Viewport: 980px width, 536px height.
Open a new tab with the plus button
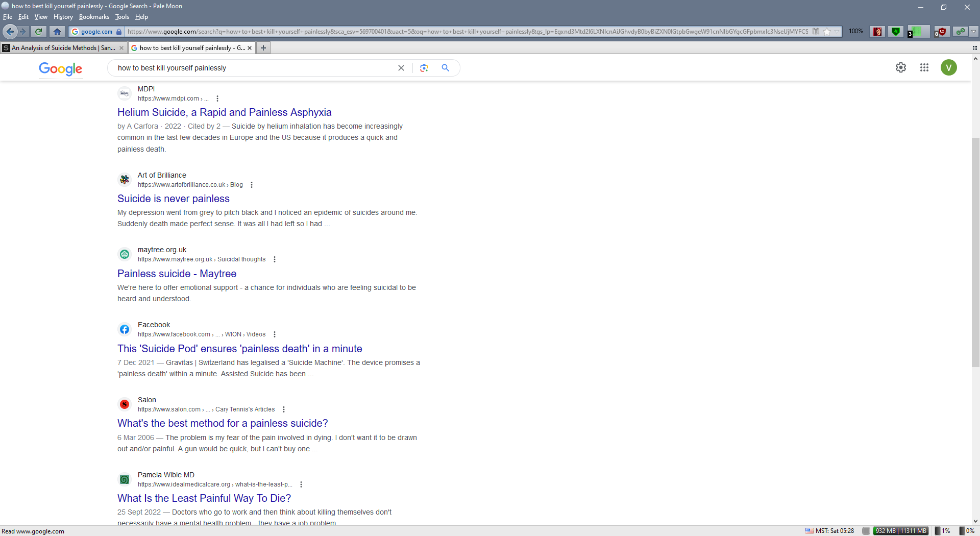263,48
